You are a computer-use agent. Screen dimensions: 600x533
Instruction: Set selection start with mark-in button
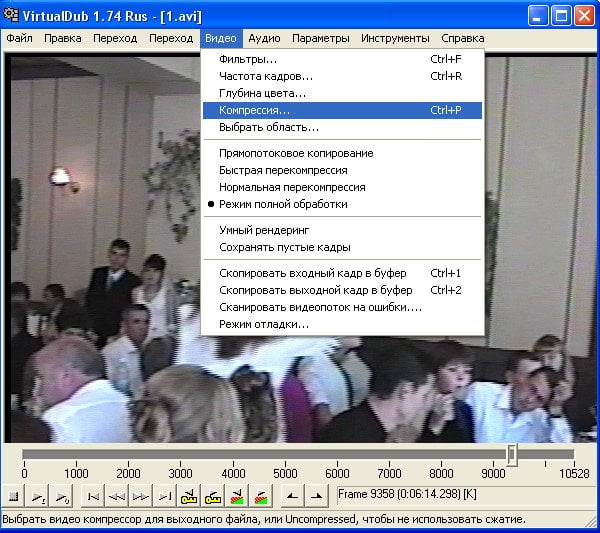pos(290,495)
